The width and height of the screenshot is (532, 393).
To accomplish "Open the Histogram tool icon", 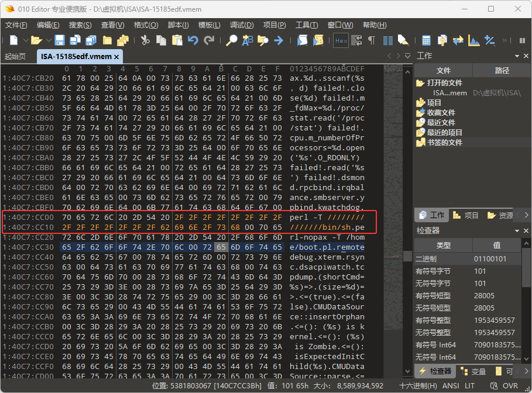I will (x=473, y=40).
